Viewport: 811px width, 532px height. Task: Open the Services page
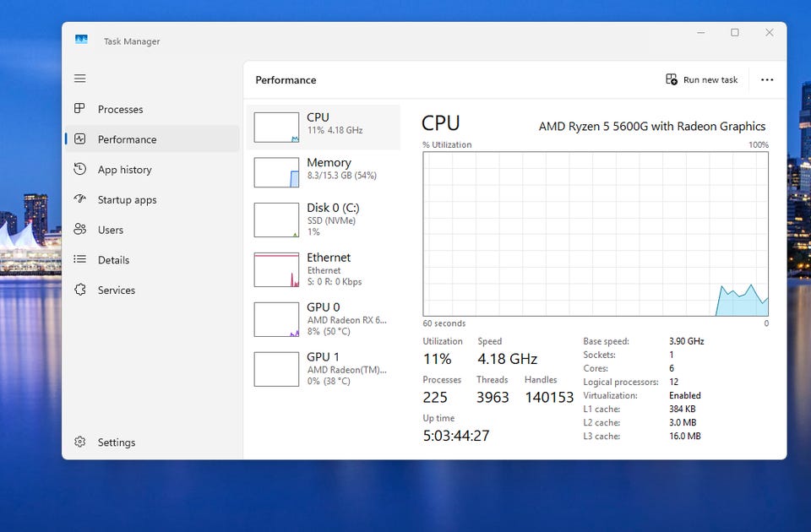[152, 290]
